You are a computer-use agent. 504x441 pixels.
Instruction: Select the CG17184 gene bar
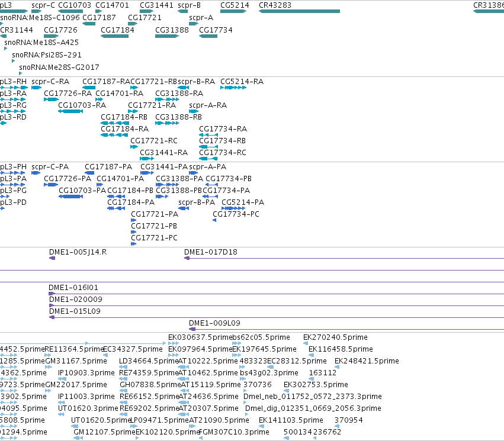(114, 36)
